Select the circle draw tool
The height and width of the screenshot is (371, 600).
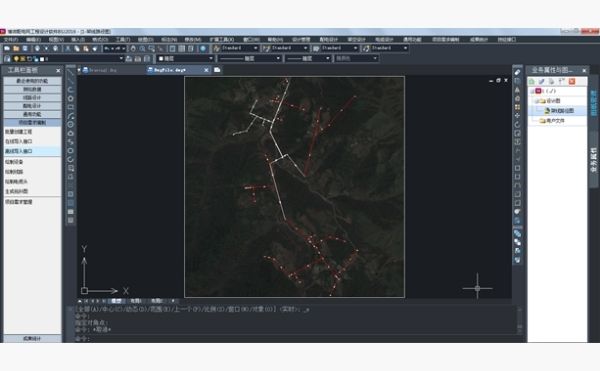(x=71, y=98)
